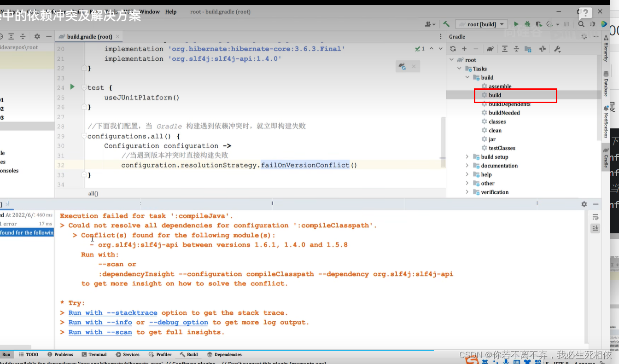This screenshot has width=619, height=364.
Task: Expand the other task group
Action: (467, 183)
